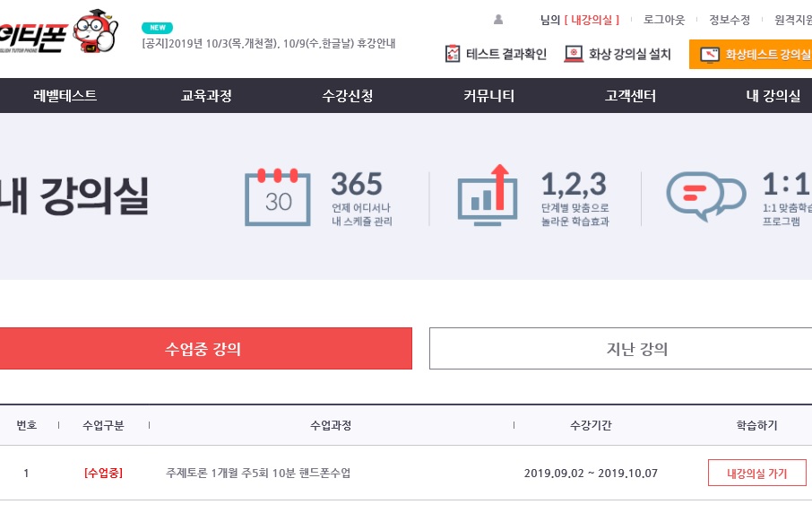Click the bar chart growth icon

coord(488,194)
